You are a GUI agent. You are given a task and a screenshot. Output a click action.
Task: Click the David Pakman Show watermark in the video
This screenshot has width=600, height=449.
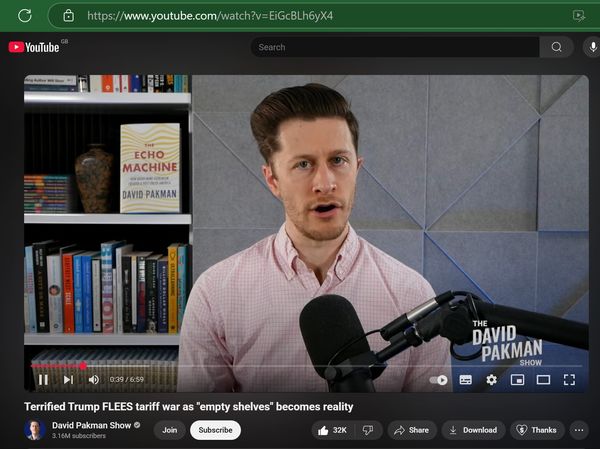pos(507,343)
